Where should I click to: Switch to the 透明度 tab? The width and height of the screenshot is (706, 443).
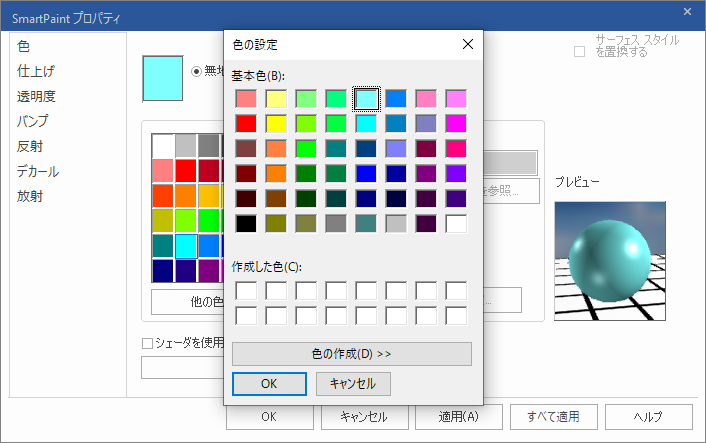(x=36, y=96)
